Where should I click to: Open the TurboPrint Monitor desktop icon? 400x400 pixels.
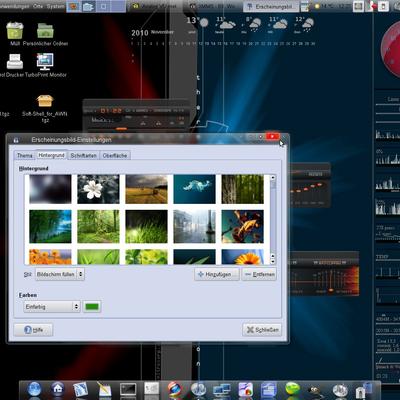point(45,62)
